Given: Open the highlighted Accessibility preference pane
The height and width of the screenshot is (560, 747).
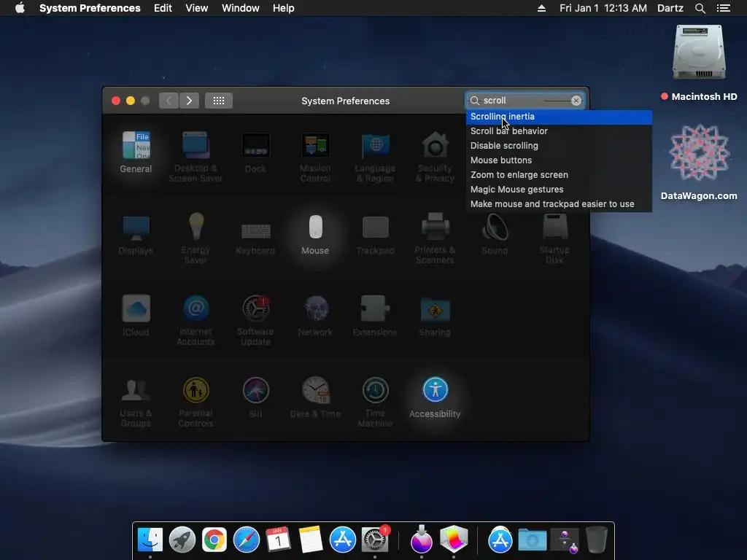Looking at the screenshot, I should pos(435,397).
